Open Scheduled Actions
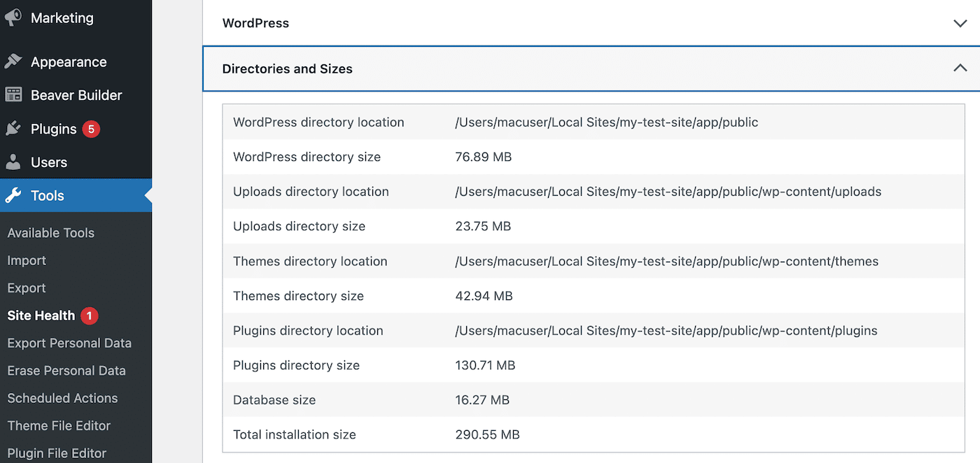980x463 pixels. 62,398
